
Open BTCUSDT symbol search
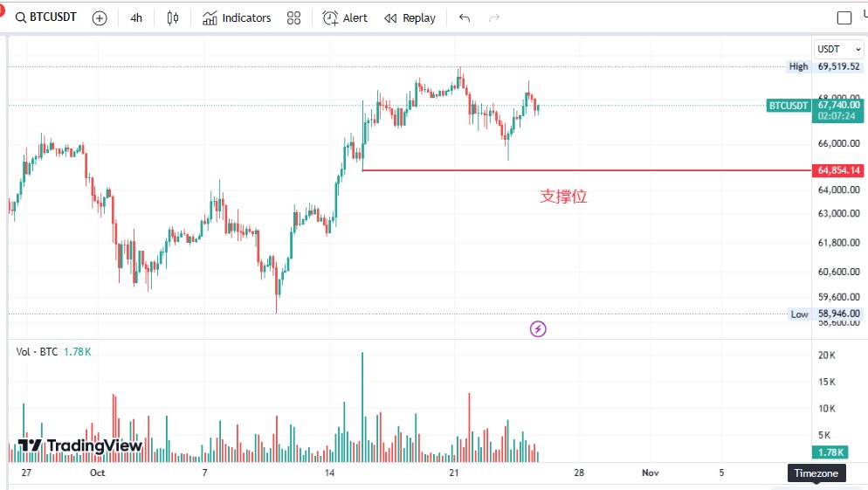coord(51,17)
